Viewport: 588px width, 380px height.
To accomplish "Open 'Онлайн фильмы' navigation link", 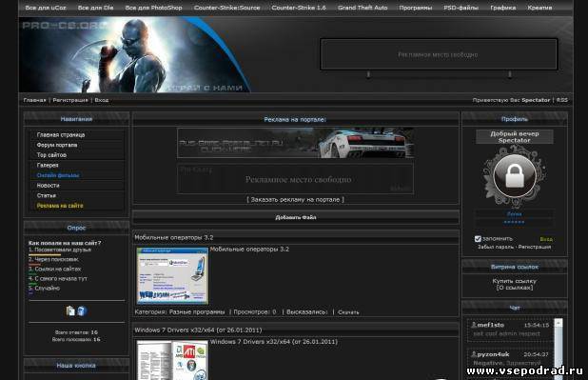I will point(58,175).
